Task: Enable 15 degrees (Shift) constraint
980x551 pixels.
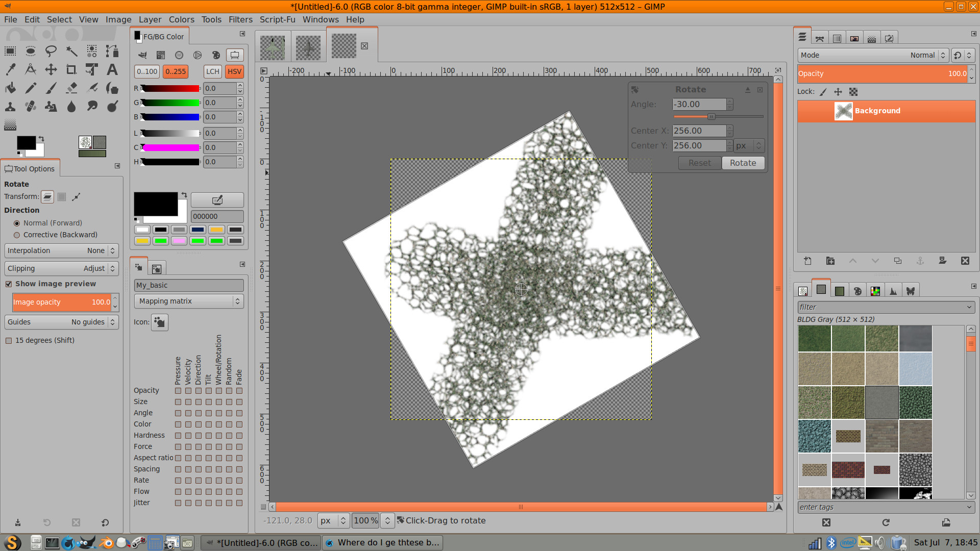Action: (9, 341)
